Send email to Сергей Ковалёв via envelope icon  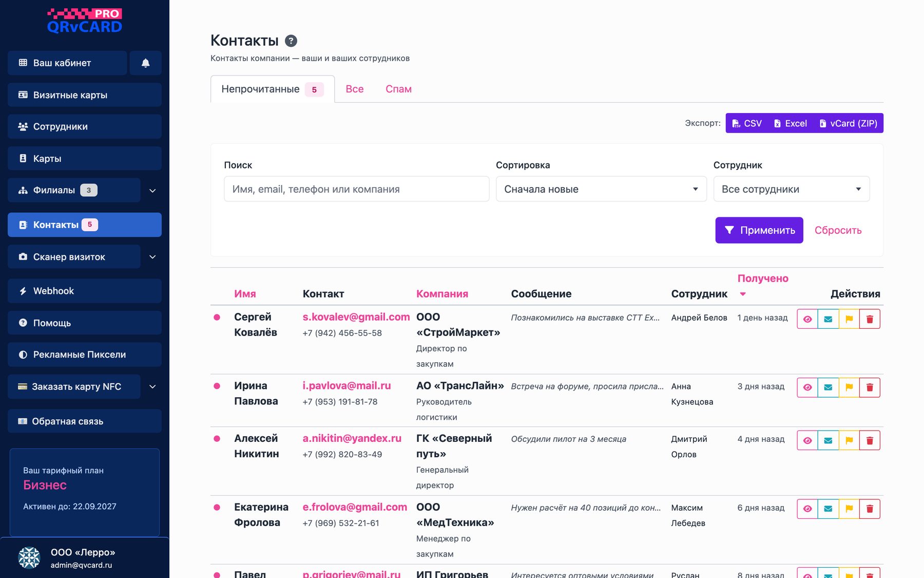828,319
